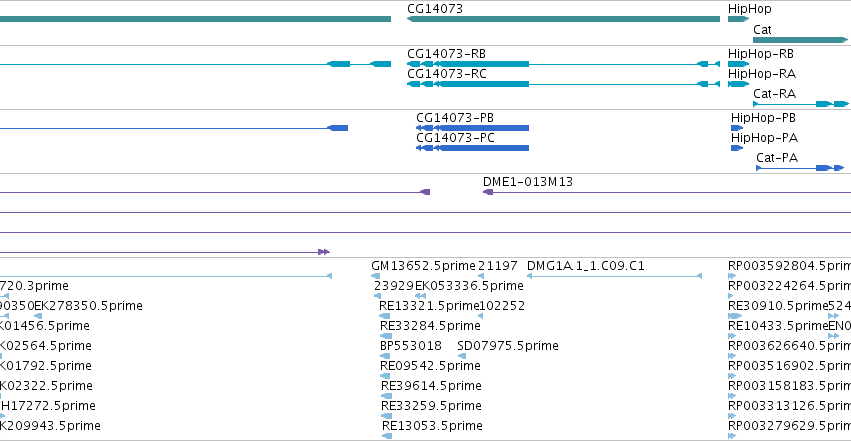Click the RE09542.5prime EST label

430,366
